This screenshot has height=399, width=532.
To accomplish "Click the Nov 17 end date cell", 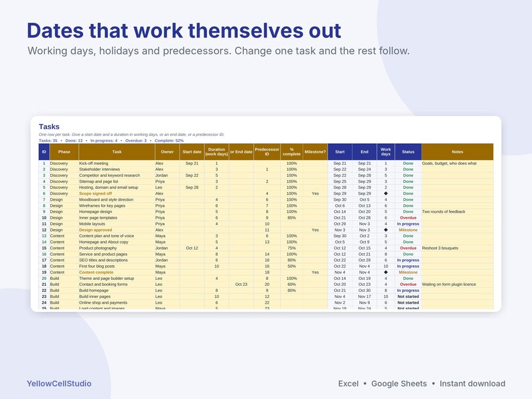I will coord(364,297).
